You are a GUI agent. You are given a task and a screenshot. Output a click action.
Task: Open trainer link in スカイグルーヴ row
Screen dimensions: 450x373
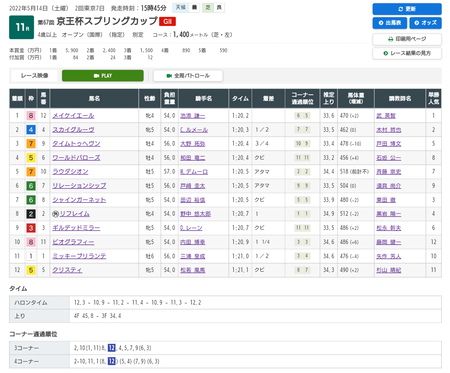coord(389,130)
